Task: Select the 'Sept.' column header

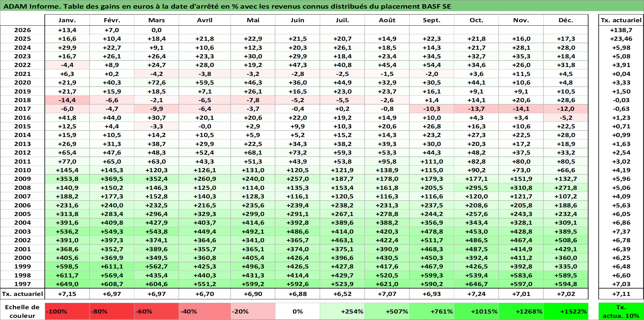Action: [x=432, y=20]
